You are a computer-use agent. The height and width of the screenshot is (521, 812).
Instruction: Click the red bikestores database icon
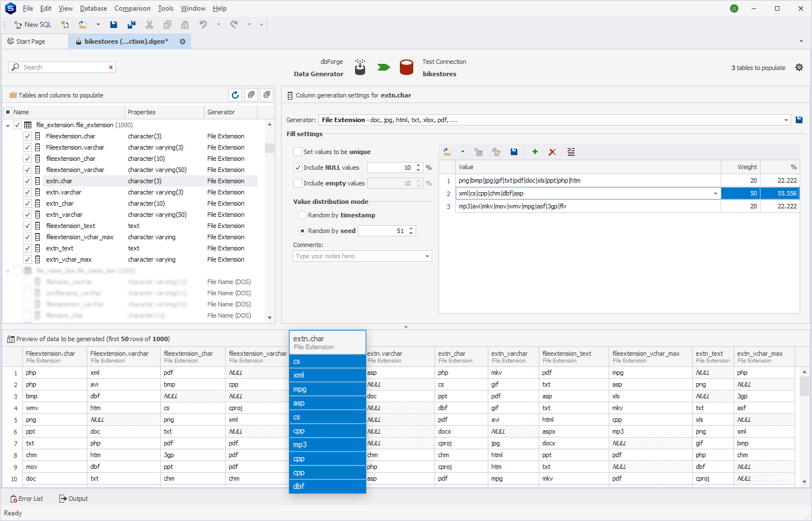click(407, 67)
